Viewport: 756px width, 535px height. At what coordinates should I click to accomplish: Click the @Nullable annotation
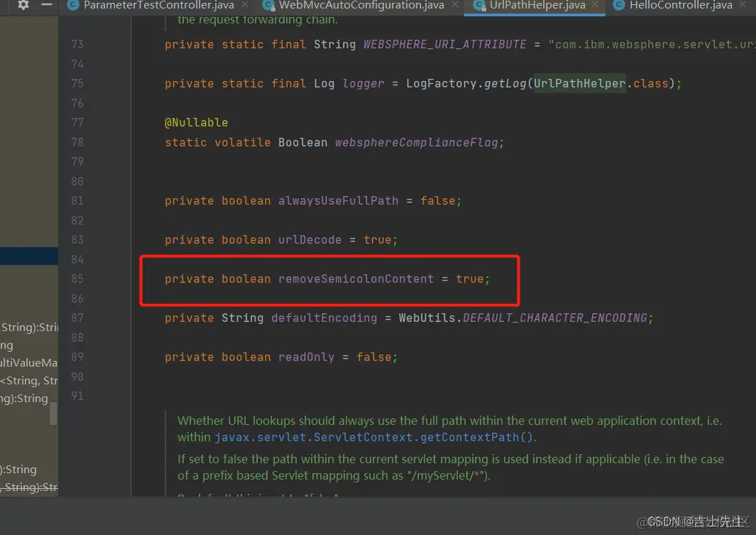click(196, 122)
